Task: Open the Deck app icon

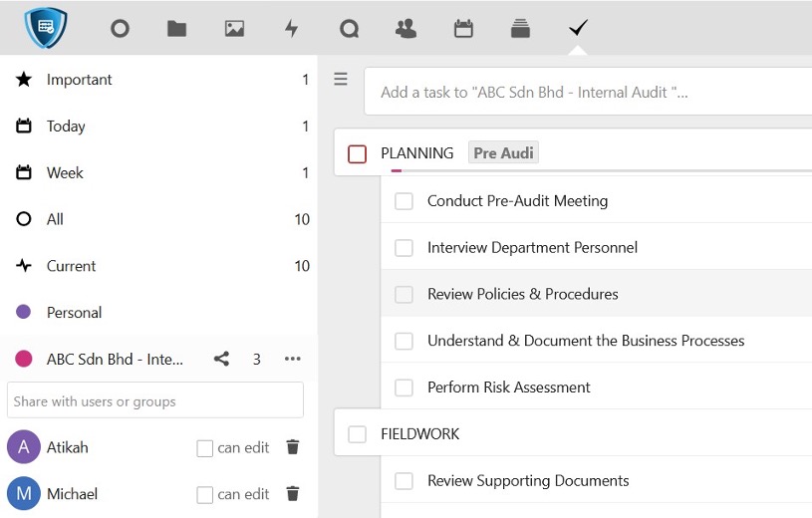Action: (520, 29)
